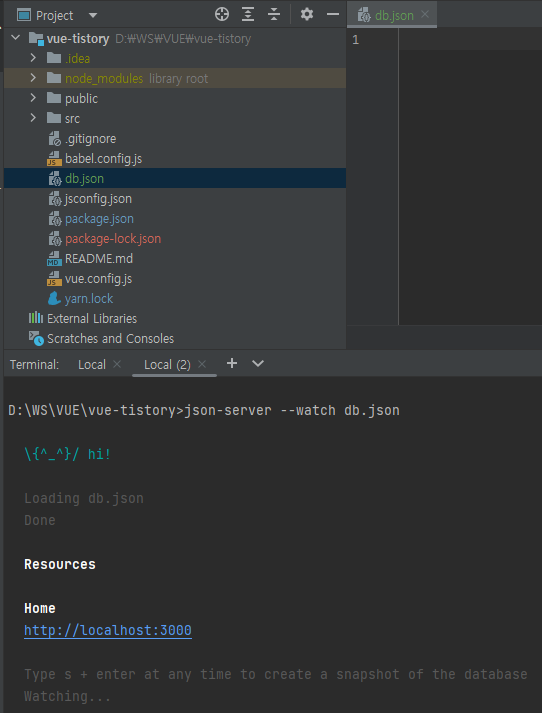Click Scratches and Consoles node
Image resolution: width=542 pixels, height=713 pixels.
tap(110, 339)
